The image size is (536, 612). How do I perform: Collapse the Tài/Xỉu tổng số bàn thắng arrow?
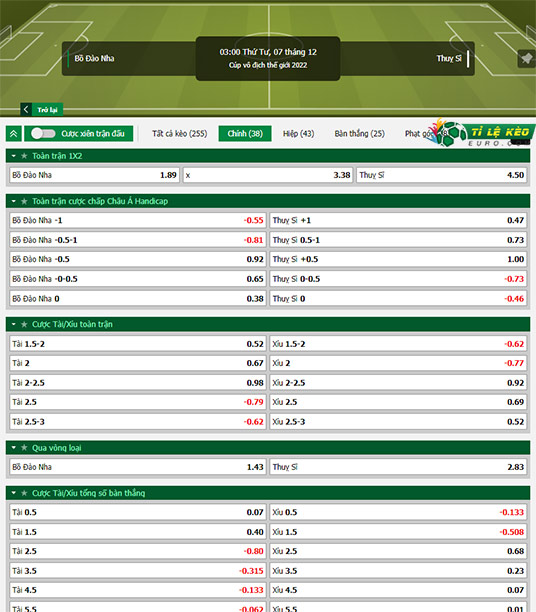point(14,493)
